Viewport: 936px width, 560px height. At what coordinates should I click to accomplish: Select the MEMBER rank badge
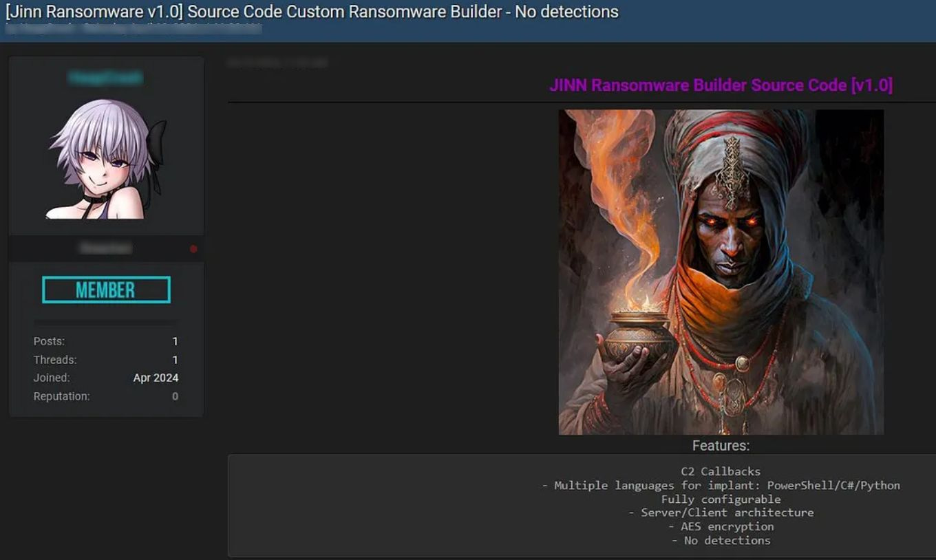106,290
